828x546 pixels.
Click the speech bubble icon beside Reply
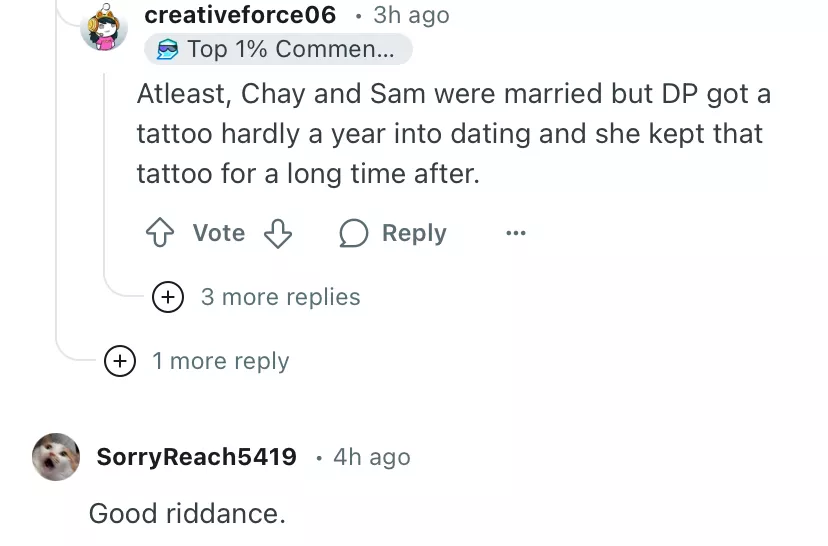coord(354,234)
